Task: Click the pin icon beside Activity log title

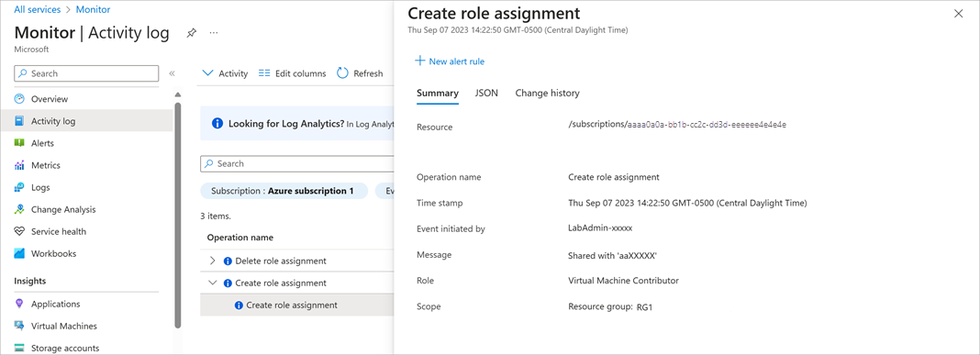Action: click(191, 33)
